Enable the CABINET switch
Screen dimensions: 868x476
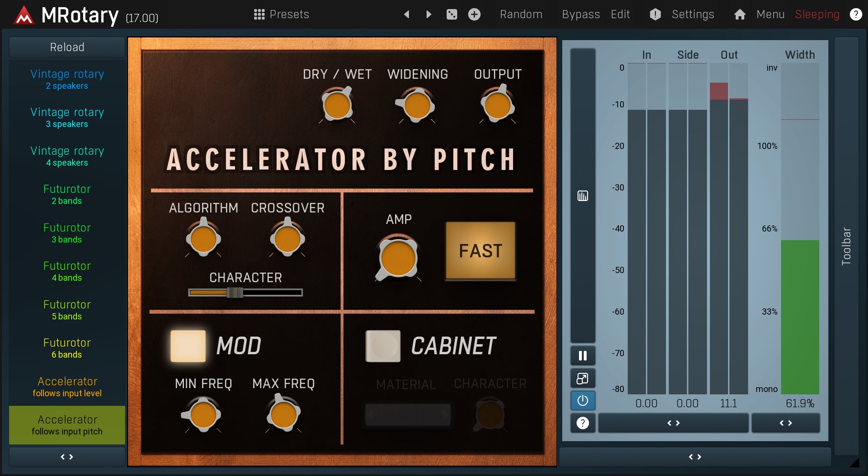coord(383,346)
